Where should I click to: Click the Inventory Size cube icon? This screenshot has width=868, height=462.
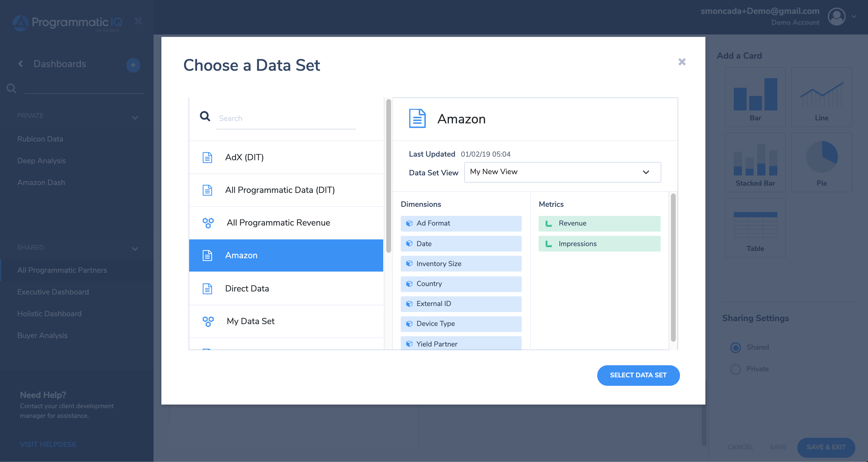[x=409, y=264]
